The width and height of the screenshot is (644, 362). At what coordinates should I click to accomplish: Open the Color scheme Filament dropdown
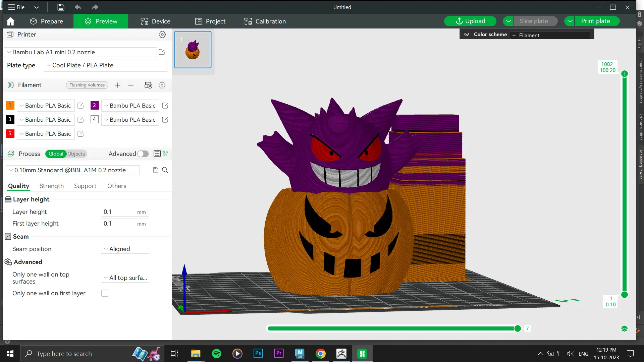(x=550, y=35)
